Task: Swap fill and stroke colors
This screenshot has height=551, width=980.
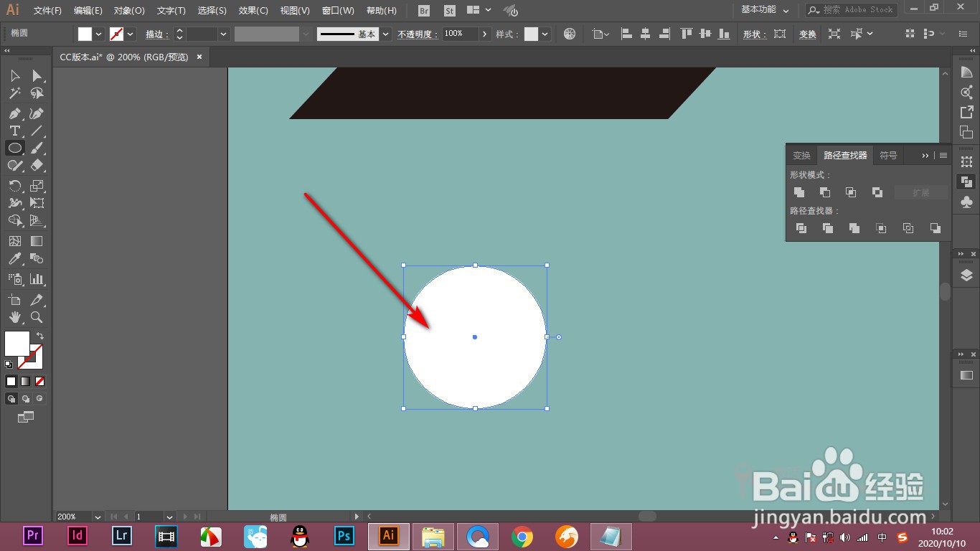Action: pyautogui.click(x=40, y=336)
